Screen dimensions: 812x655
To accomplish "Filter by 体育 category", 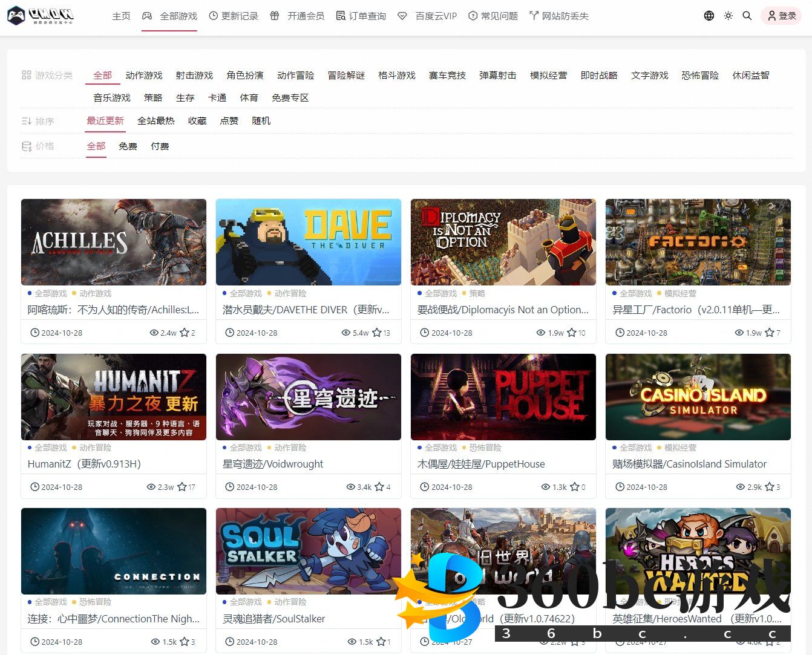I will [249, 97].
